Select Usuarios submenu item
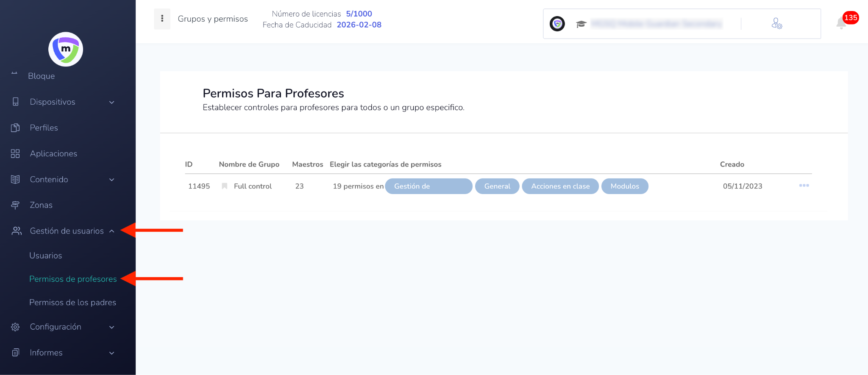 pos(46,256)
